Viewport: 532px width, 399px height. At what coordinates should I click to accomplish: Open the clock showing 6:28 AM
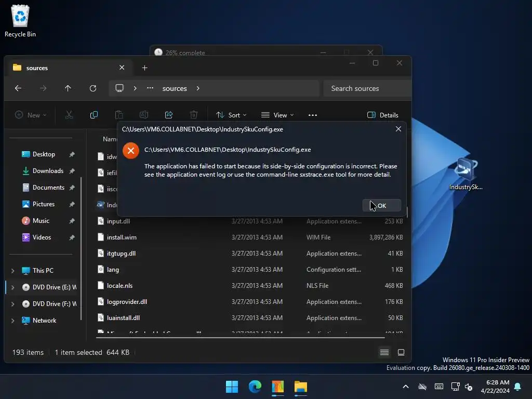click(x=495, y=387)
